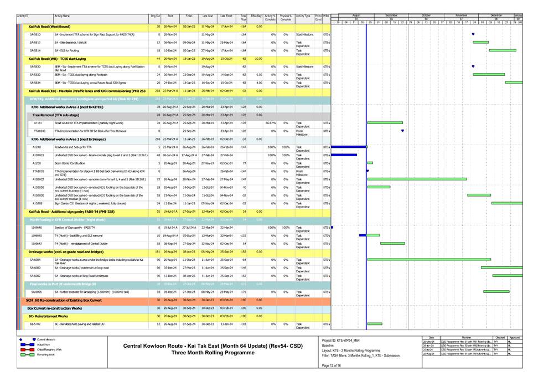Image resolution: width=554 pixels, height=392 pixels.
Task: Click the Activity Name column header
Action: (x=62, y=17)
